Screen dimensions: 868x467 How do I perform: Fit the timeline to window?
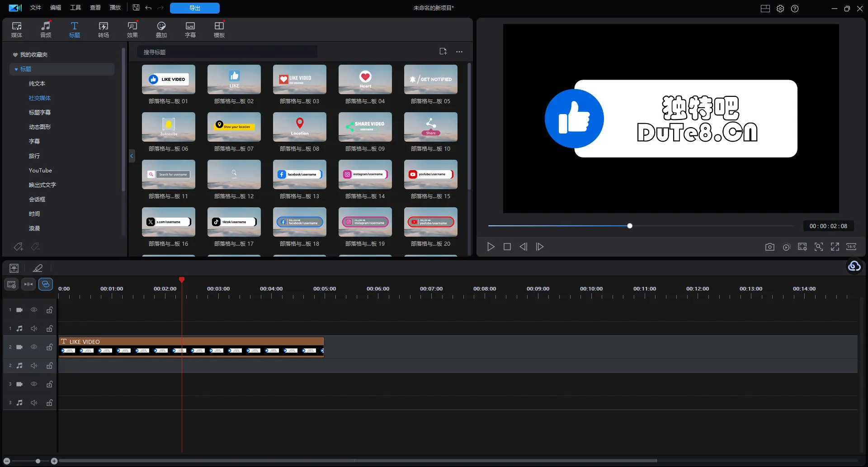click(28, 284)
